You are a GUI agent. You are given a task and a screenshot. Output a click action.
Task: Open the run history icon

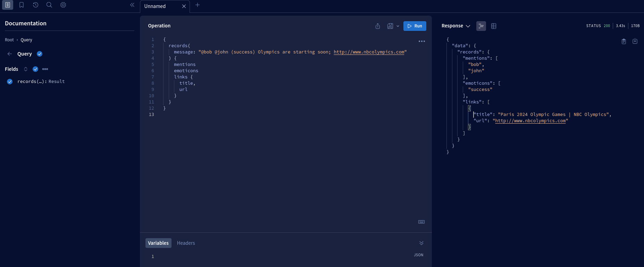(35, 5)
